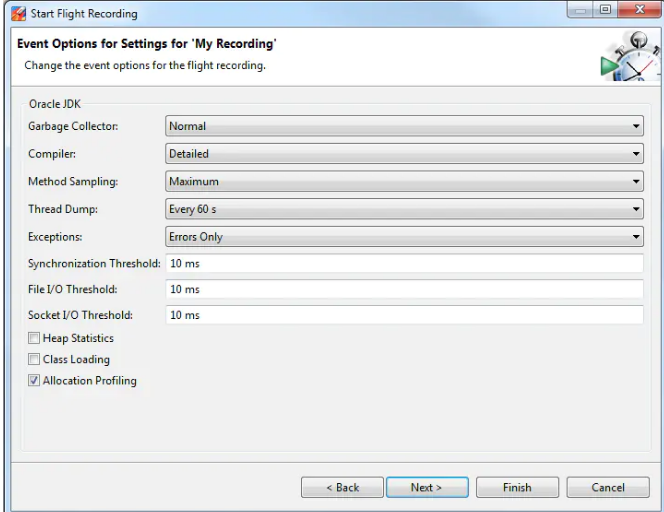
Task: Enable the Heap Statistics checkbox
Action: (34, 338)
